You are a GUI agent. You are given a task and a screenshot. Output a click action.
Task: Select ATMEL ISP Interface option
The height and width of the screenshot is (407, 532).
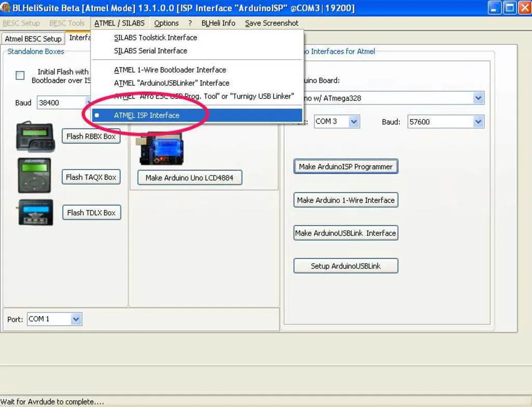147,115
